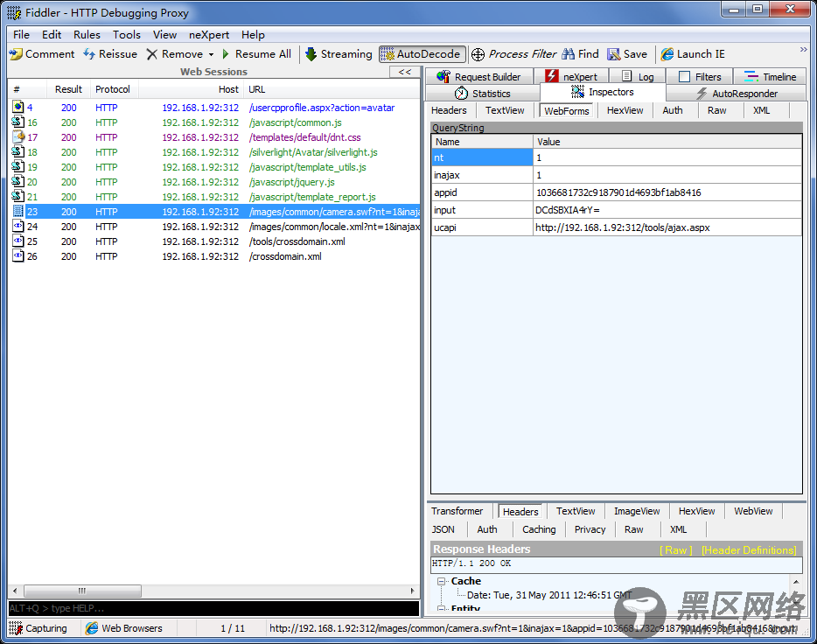Click the HTTP/1.1 200 OK status line
The width and height of the screenshot is (817, 644).
[x=617, y=563]
